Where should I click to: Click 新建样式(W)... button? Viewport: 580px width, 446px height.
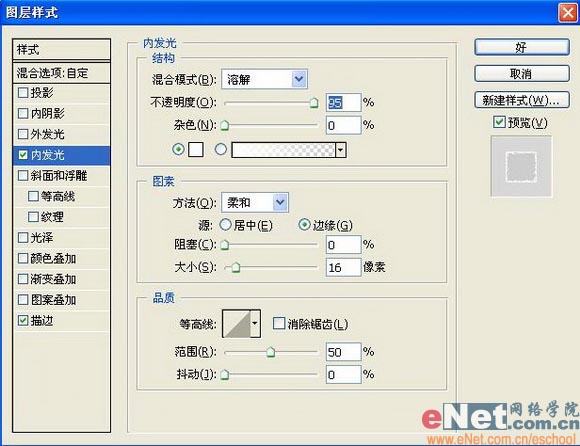522,100
